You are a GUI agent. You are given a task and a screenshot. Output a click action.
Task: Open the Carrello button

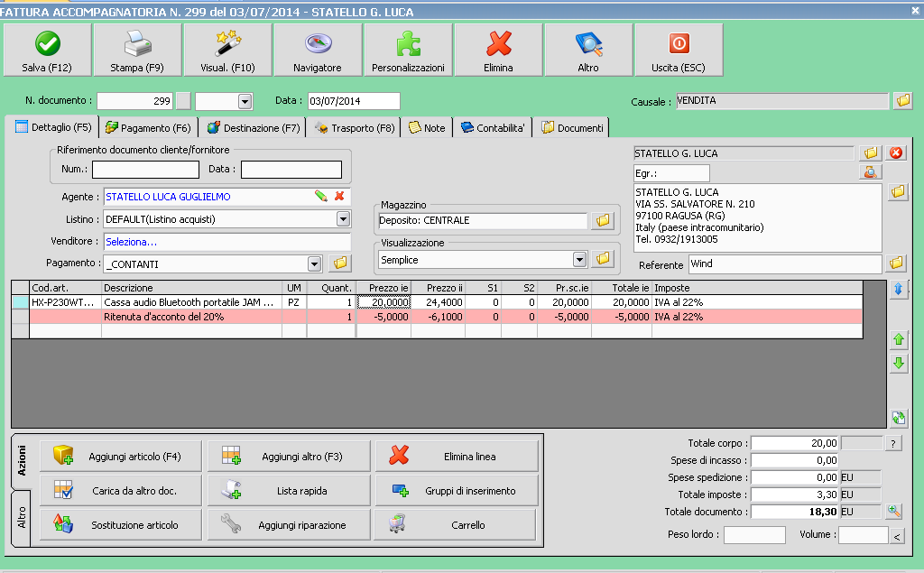[x=457, y=524]
